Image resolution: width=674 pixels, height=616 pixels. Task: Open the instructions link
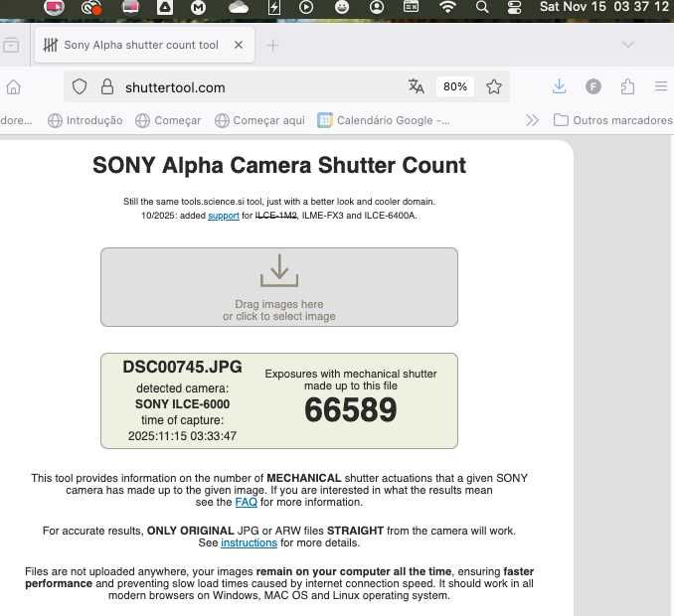pyautogui.click(x=249, y=542)
